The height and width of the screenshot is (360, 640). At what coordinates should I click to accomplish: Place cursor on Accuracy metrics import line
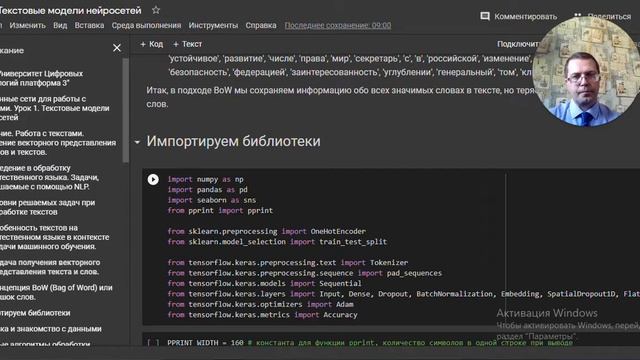[262, 315]
